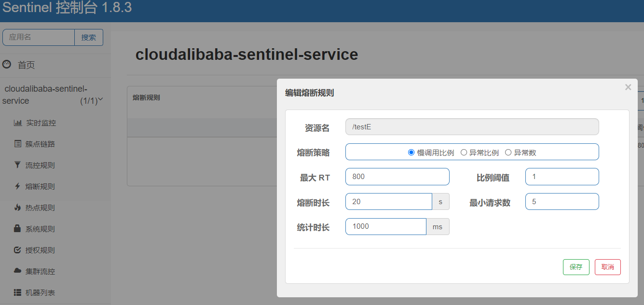The image size is (644, 305).
Task: Click the Sentinel 控制台 1.8.3 title
Action: 67,8
